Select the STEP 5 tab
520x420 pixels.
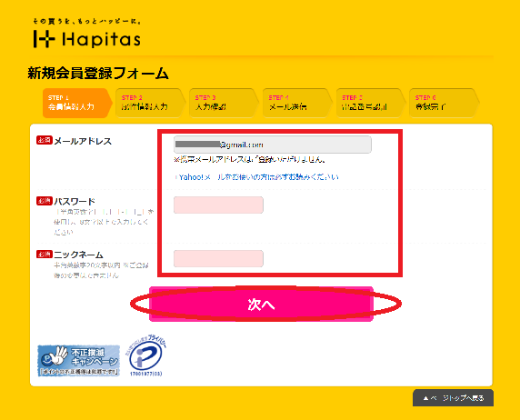pos(371,103)
